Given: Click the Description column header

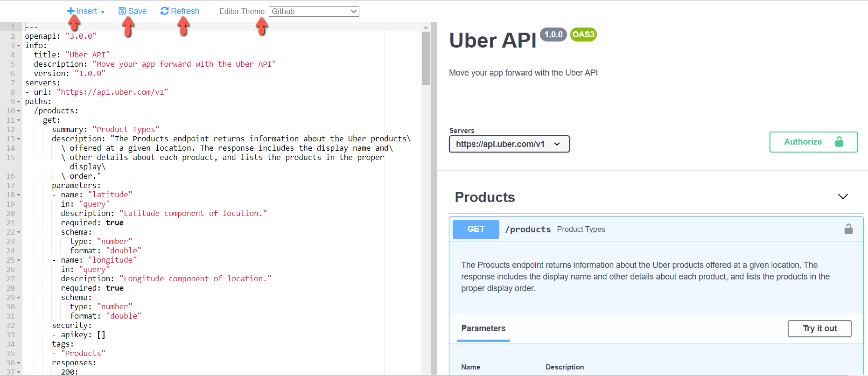Looking at the screenshot, I should pos(565,367).
